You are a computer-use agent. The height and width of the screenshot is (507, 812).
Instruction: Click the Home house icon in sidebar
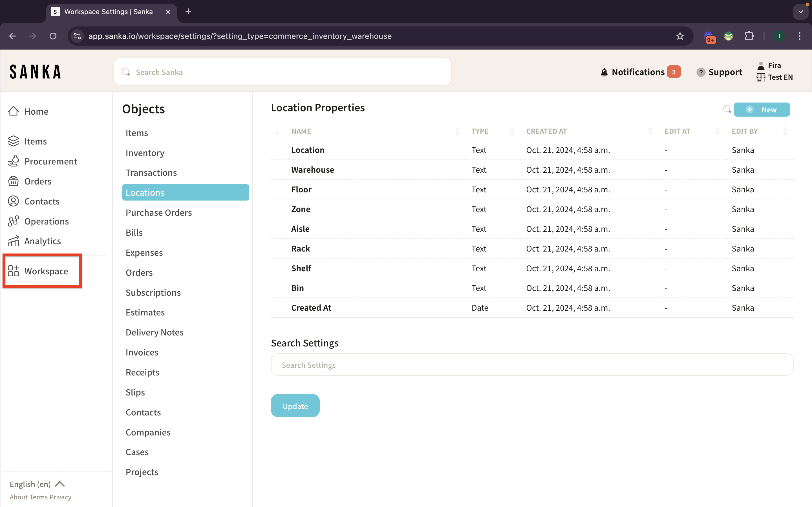(x=14, y=111)
